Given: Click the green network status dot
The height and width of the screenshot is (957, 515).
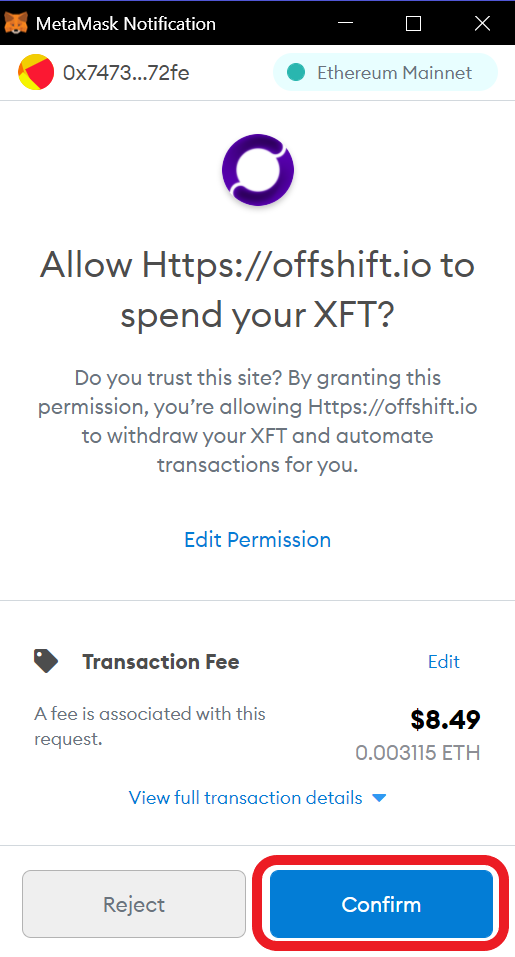Looking at the screenshot, I should (296, 72).
